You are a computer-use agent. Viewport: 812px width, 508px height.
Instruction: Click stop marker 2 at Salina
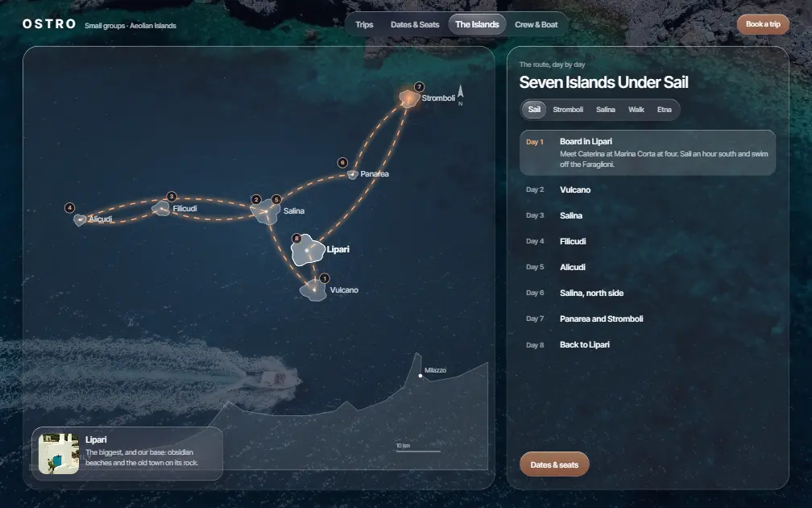point(256,200)
